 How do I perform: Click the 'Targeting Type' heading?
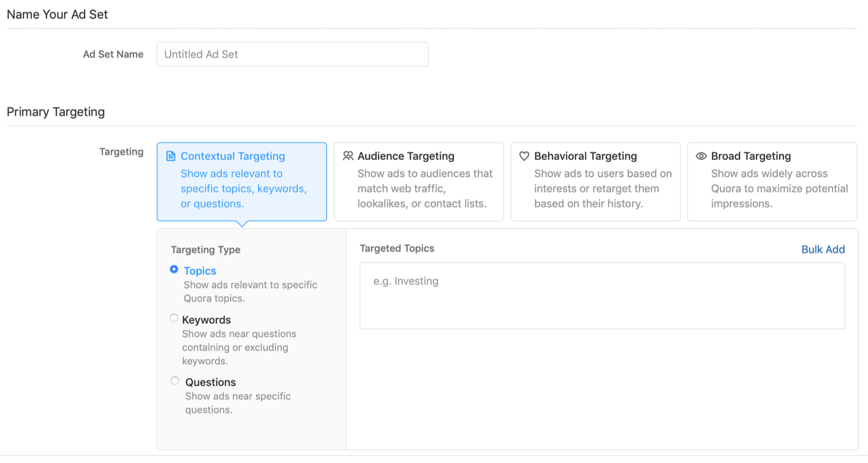coord(206,250)
